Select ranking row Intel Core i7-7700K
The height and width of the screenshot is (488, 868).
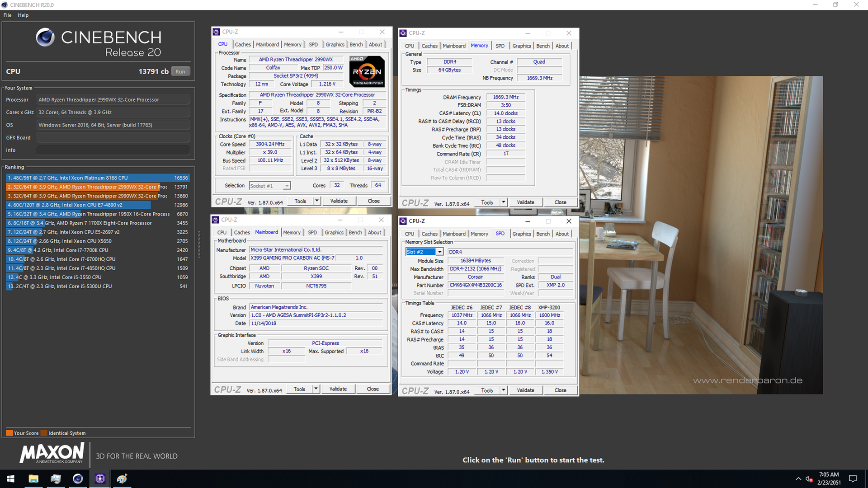coord(98,250)
